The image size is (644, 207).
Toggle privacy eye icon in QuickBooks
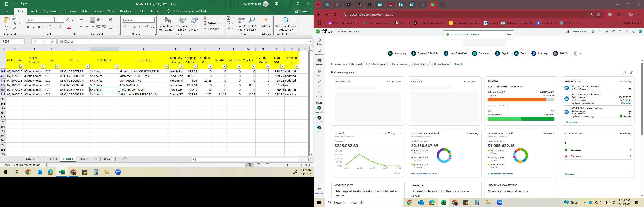(632, 72)
